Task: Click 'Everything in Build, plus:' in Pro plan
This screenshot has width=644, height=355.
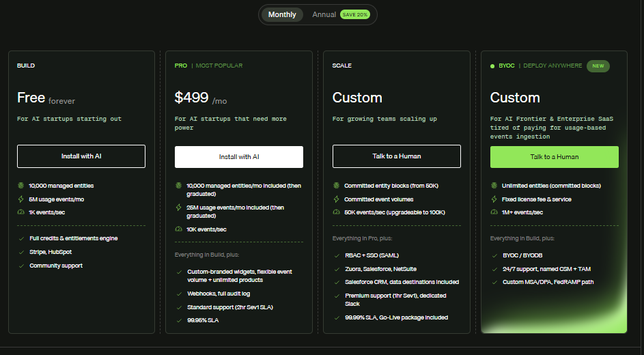Action: coord(207,255)
